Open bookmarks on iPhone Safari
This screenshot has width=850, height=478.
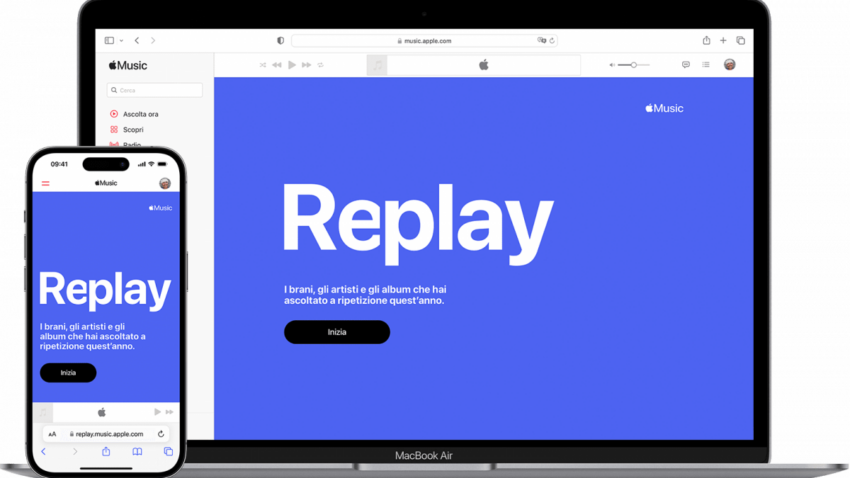point(137,451)
